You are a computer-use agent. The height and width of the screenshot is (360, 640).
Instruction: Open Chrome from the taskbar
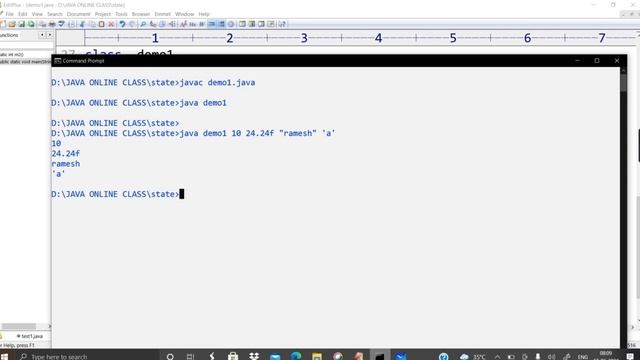click(x=338, y=356)
